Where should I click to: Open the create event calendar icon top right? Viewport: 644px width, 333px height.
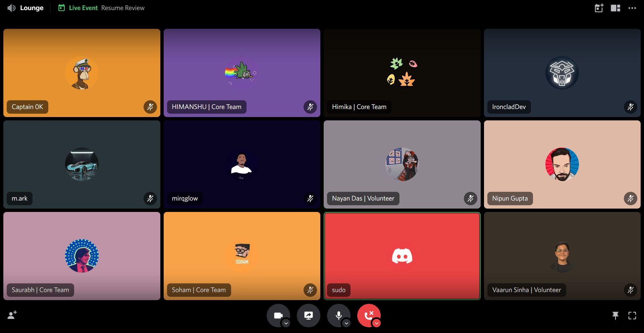click(599, 8)
